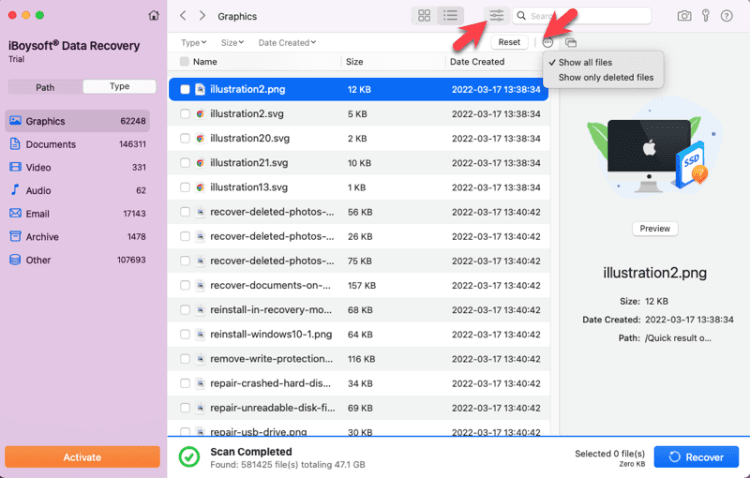Open the Date Created filter dropdown
This screenshot has width=750, height=478.
coord(287,43)
